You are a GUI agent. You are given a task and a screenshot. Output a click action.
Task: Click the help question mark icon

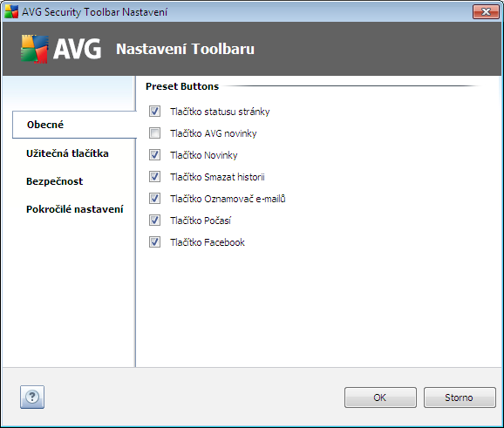32,397
